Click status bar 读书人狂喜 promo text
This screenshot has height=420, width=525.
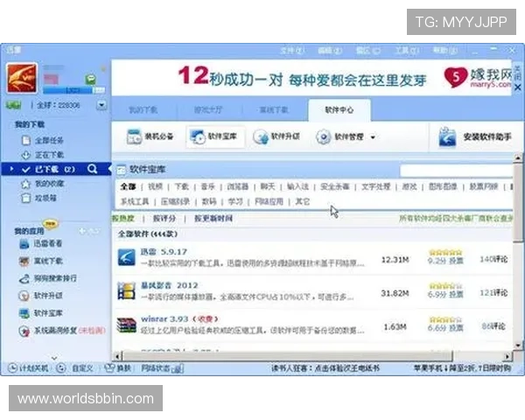tap(325, 368)
